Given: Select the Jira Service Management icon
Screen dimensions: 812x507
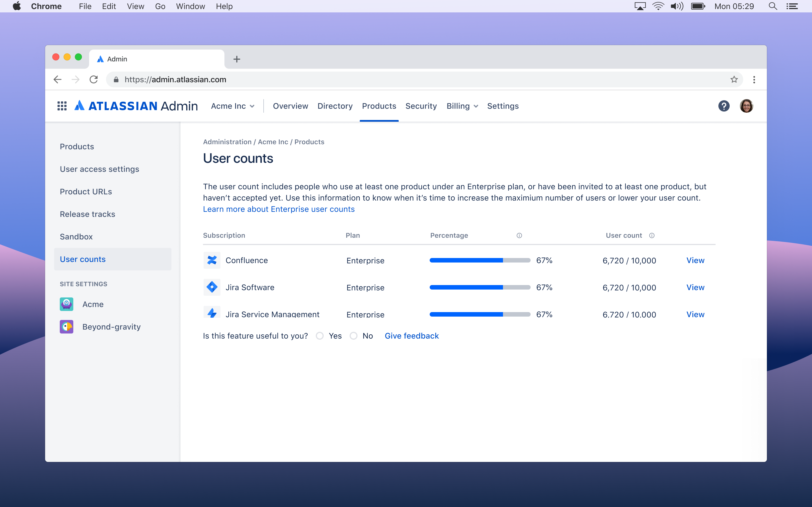Looking at the screenshot, I should (x=212, y=313).
